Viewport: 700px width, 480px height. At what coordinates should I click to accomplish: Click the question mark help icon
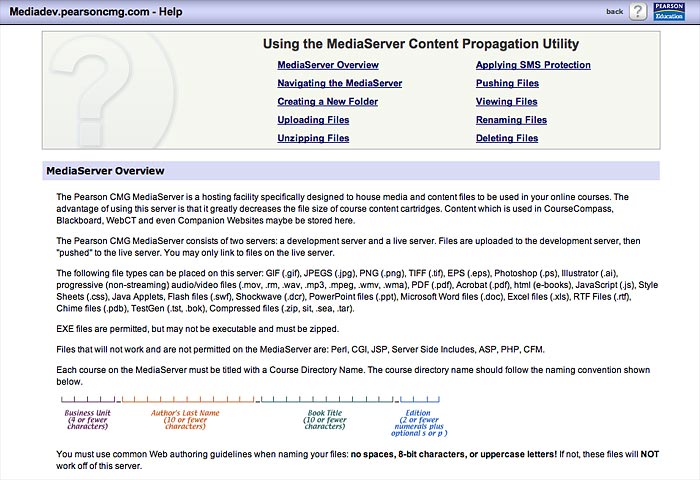pos(638,12)
